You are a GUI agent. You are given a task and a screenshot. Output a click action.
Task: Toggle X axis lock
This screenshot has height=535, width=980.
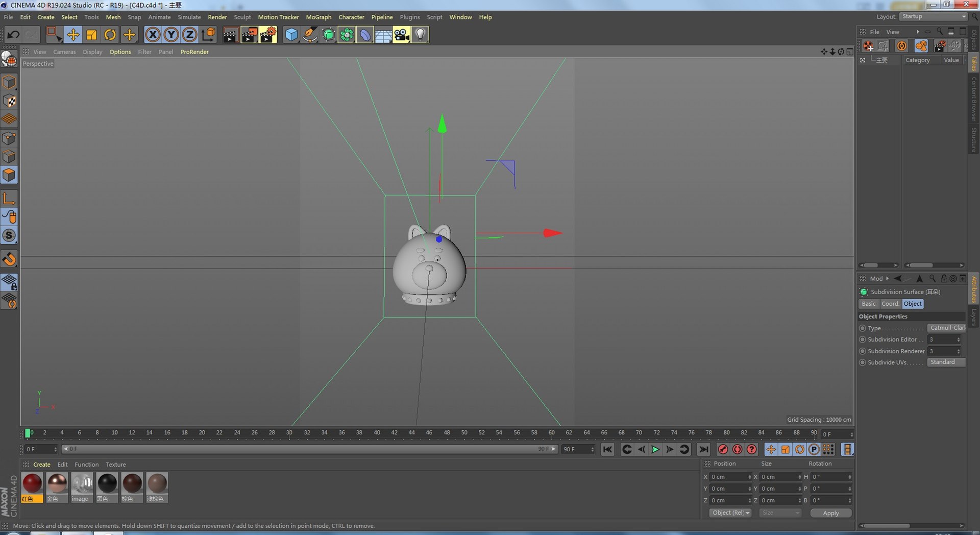[x=153, y=35]
